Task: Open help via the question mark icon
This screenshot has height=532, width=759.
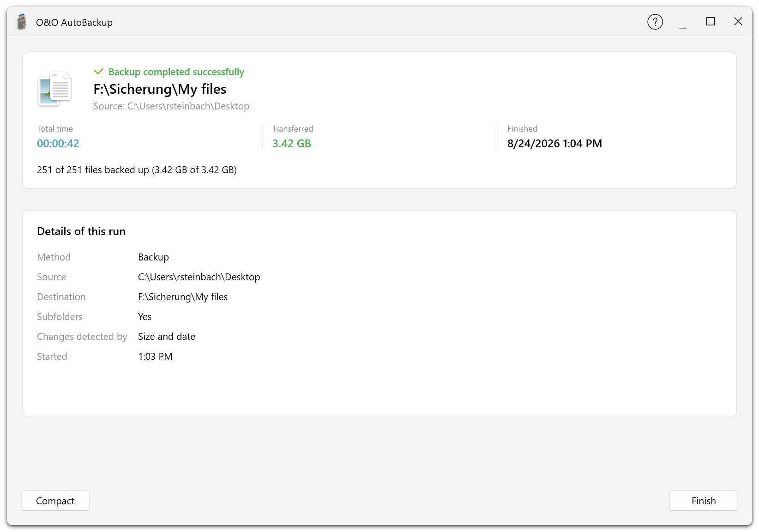Action: (x=655, y=22)
